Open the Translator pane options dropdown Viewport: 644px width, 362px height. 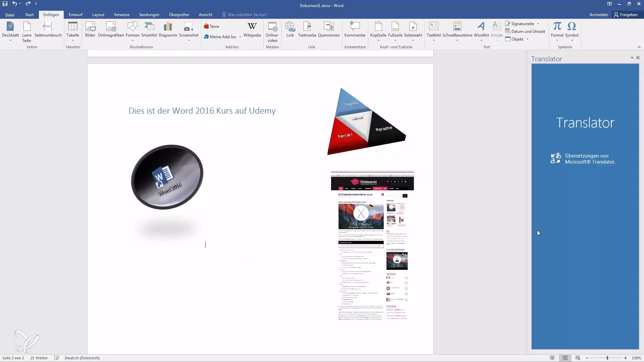[x=632, y=58]
